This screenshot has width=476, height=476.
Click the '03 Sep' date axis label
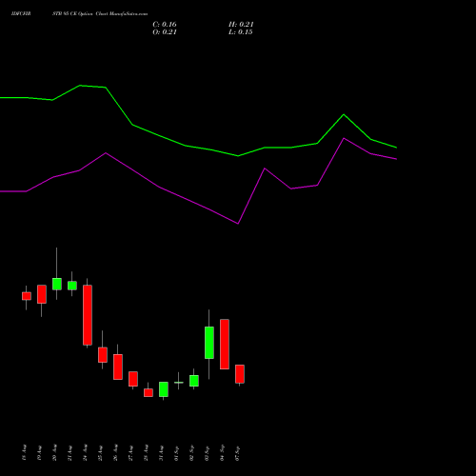(208, 452)
